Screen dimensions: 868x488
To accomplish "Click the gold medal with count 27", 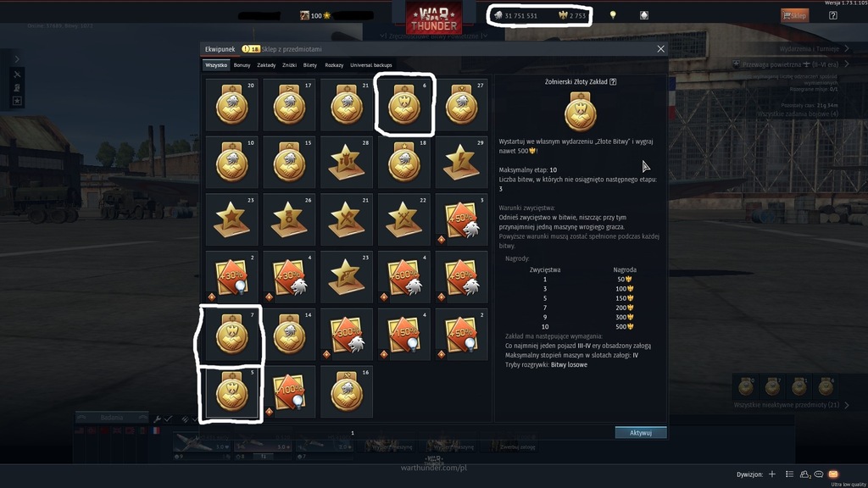I will tap(462, 104).
